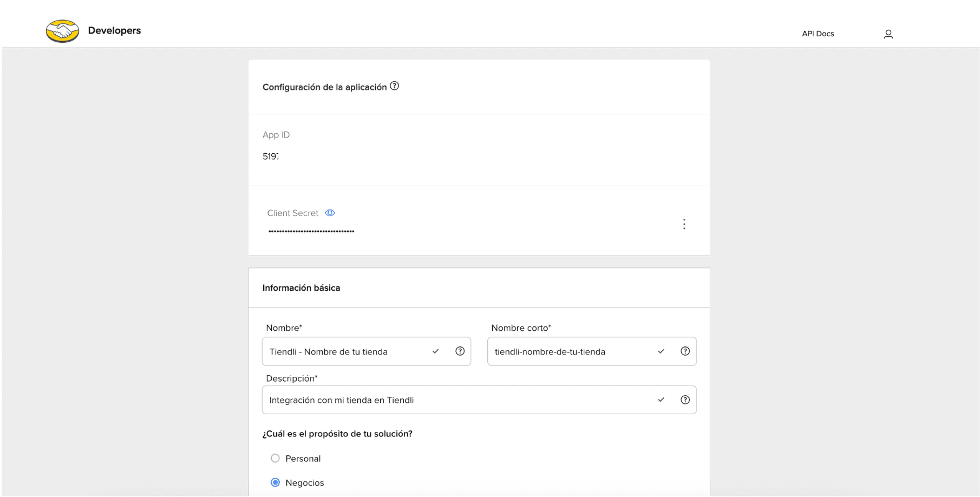Click the Mercado Libre handshake logo
Image resolution: width=980 pixels, height=497 pixels.
pyautogui.click(x=62, y=31)
